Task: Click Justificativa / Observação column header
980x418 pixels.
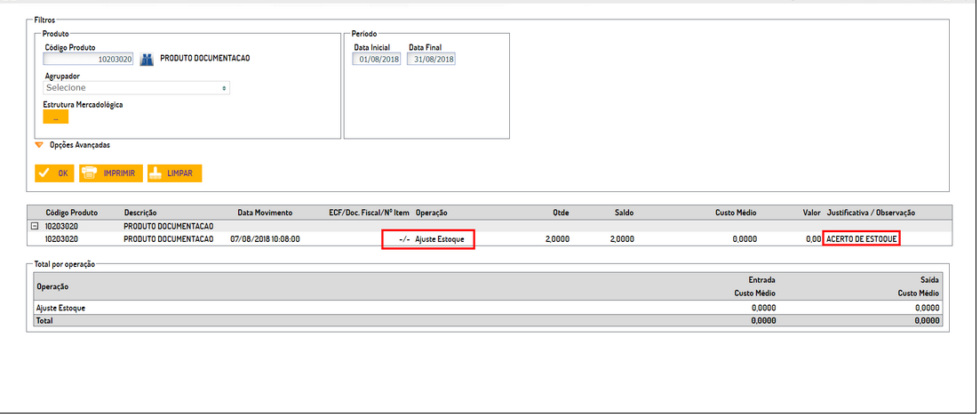Action: [x=872, y=213]
